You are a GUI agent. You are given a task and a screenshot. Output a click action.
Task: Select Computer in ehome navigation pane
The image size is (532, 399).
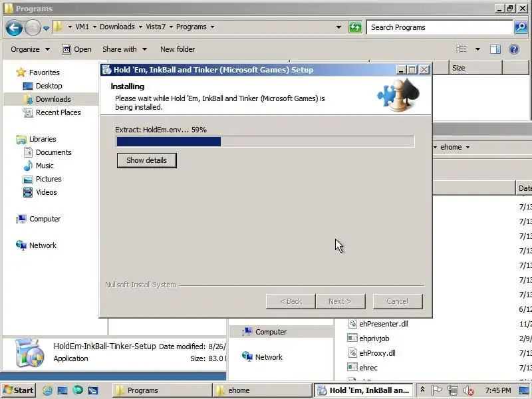tap(264, 332)
